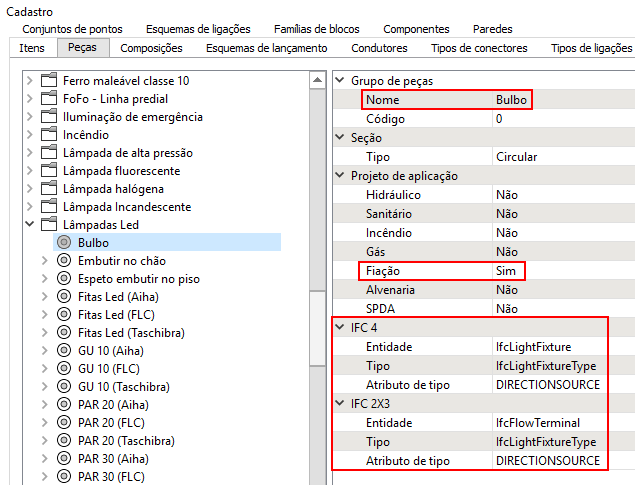Viewport: 636px width, 485px height.
Task: Expand the Lâmpada fluorescente folder
Action: coord(29,171)
